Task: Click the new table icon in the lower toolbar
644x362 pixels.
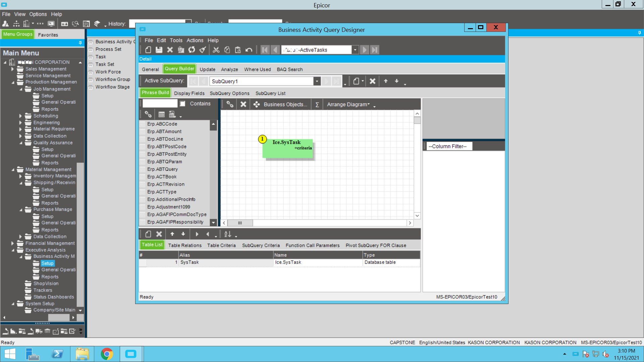Action: 148,234
